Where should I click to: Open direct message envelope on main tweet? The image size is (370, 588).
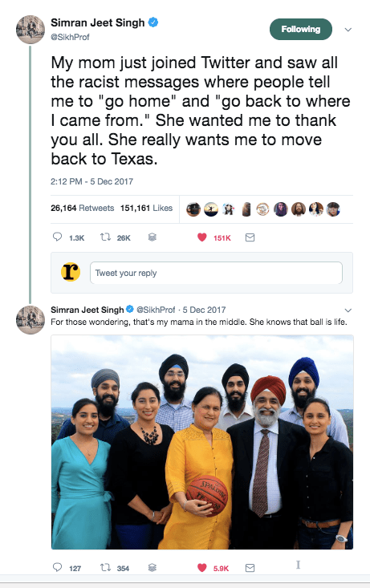(250, 237)
